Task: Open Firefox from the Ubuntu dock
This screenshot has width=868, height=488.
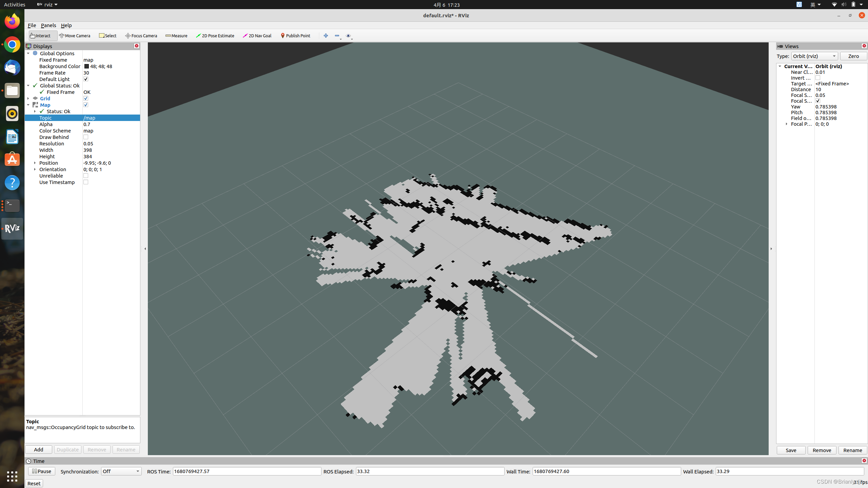Action: [12, 21]
